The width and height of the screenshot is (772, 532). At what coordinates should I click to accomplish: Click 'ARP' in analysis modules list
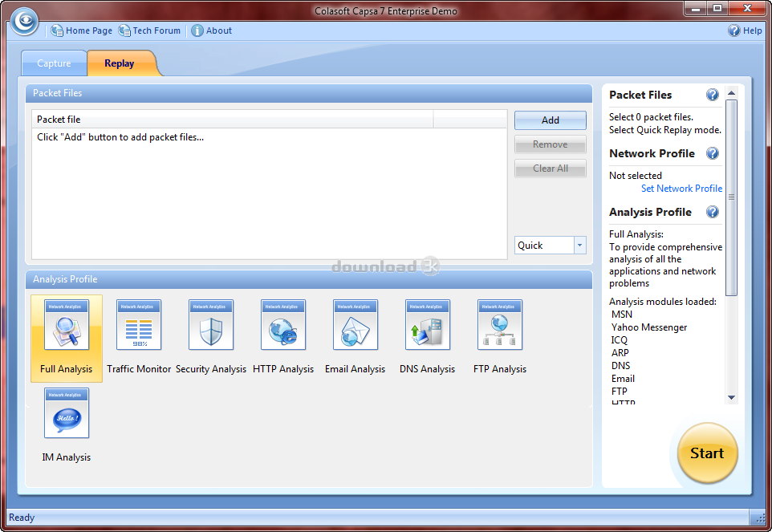[x=620, y=353]
